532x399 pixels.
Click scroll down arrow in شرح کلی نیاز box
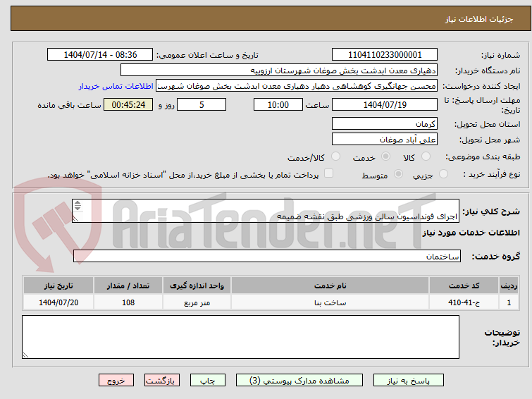pyautogui.click(x=78, y=208)
